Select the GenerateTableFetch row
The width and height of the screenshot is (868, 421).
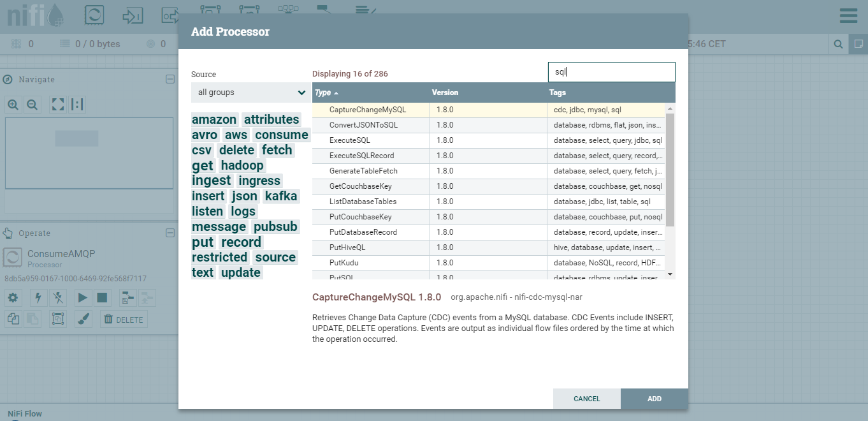[x=489, y=171]
